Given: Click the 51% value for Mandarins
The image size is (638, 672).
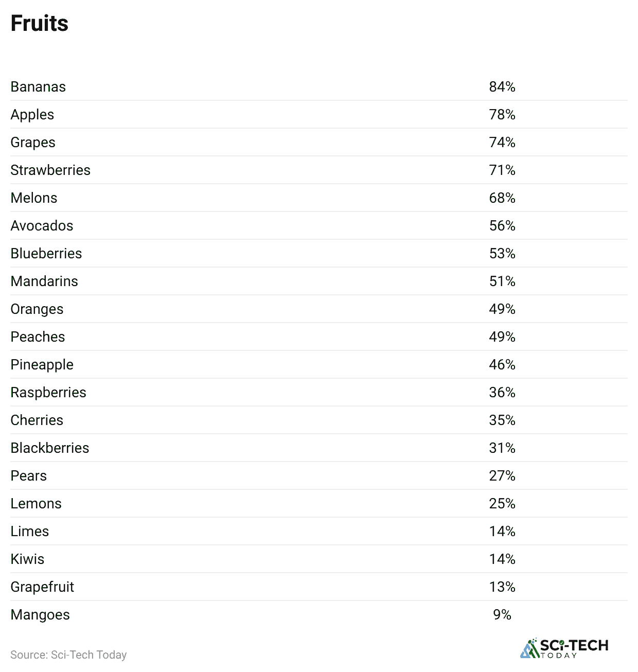Looking at the screenshot, I should (x=502, y=281).
